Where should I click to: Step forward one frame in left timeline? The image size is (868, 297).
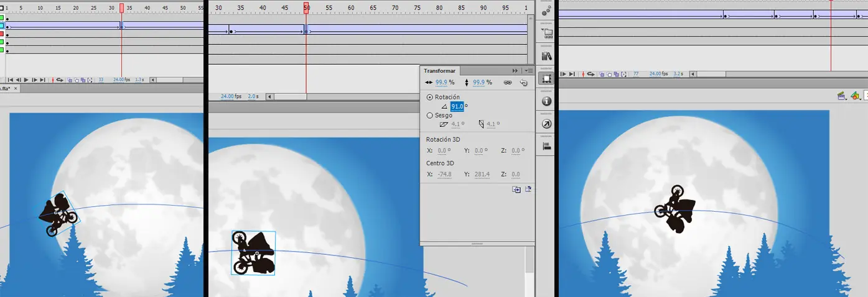tap(34, 80)
